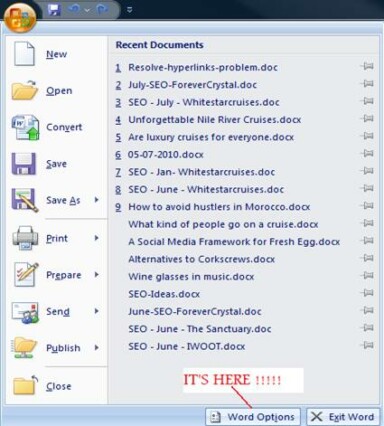The image size is (384, 426).
Task: Click the Prepare checklist icon
Action: point(26,275)
